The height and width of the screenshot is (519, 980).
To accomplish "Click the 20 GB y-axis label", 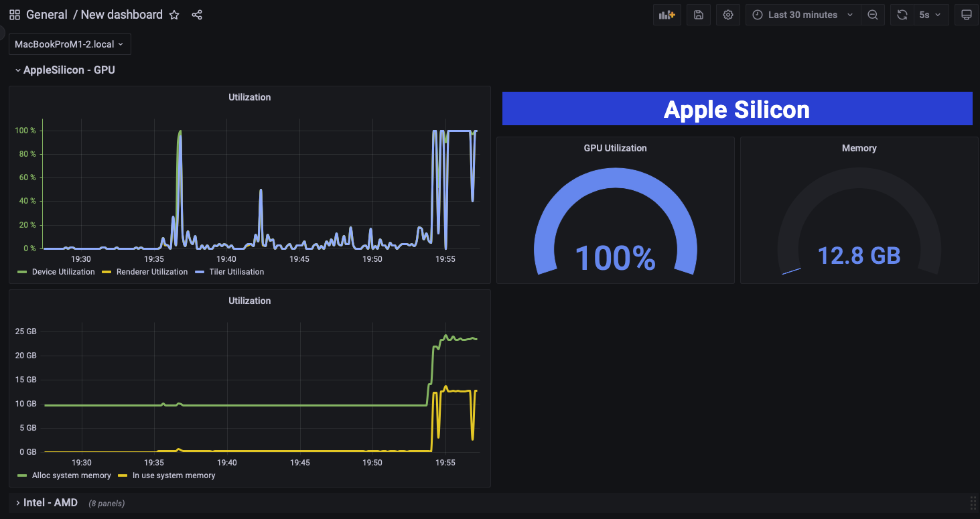I will tap(26, 356).
